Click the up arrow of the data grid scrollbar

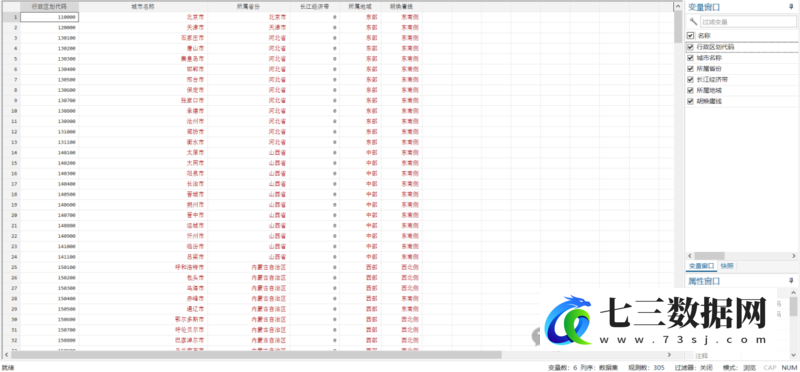coord(678,7)
